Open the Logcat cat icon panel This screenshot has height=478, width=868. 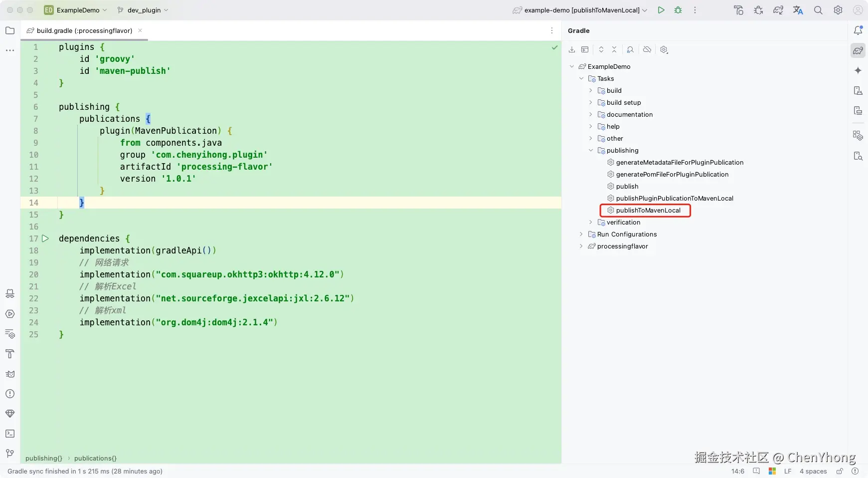coord(10,374)
